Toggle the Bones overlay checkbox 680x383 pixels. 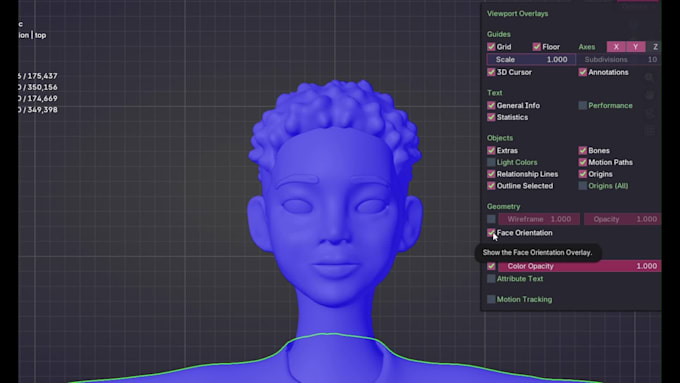coord(582,151)
